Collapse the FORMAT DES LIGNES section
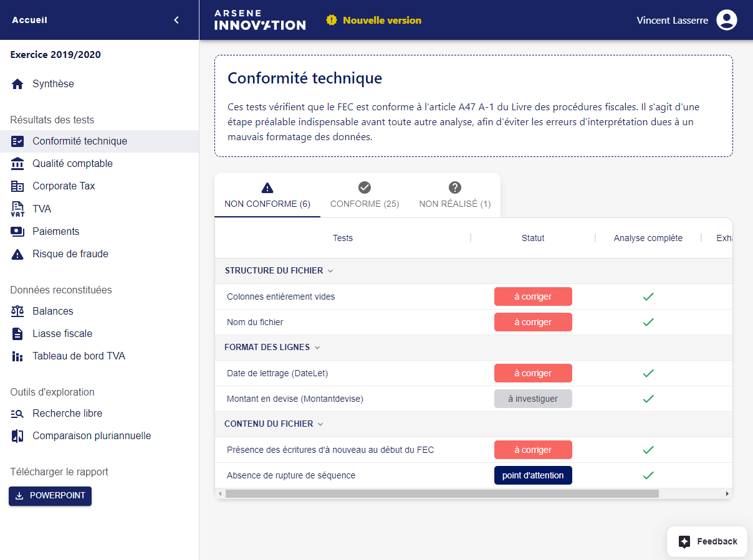The height and width of the screenshot is (560, 753). (x=317, y=348)
